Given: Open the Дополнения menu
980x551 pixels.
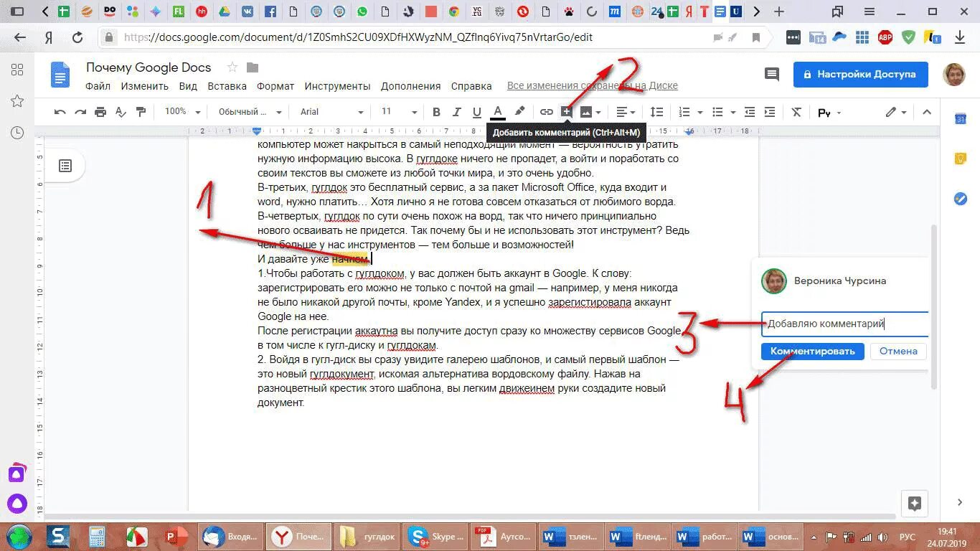Looking at the screenshot, I should pyautogui.click(x=410, y=86).
